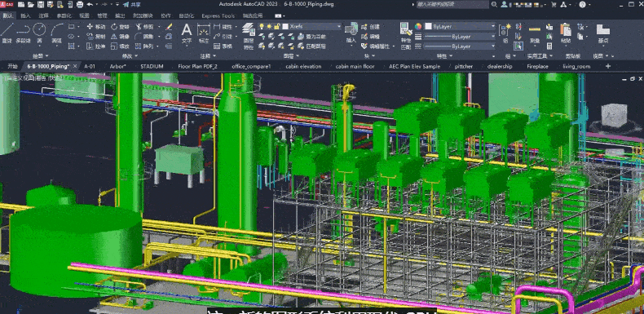The height and width of the screenshot is (314, 644).
Task: Toggle layer on/off lightbulb icon
Action: (261, 26)
